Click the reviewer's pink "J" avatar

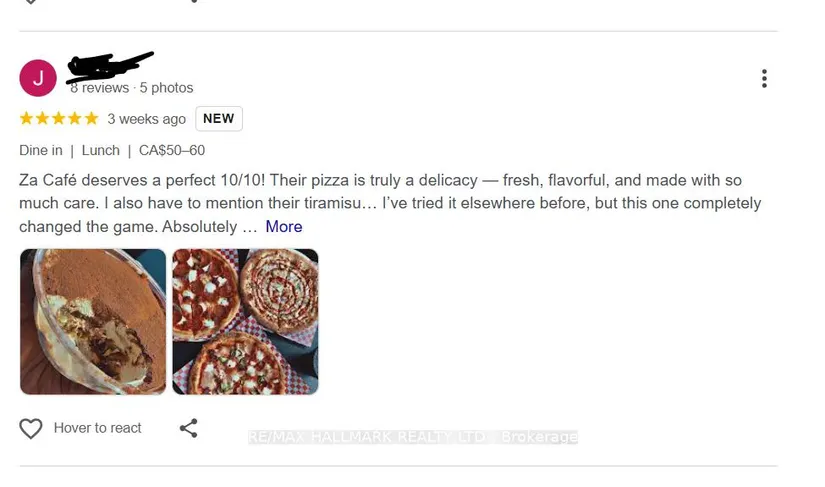coord(38,78)
